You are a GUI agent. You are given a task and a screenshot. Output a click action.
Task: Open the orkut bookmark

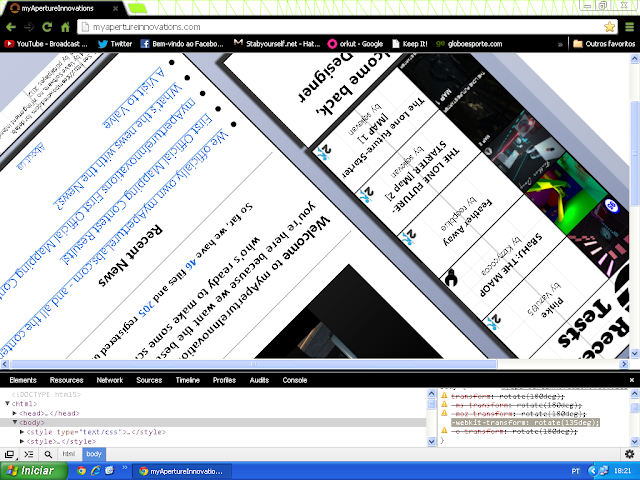click(356, 44)
